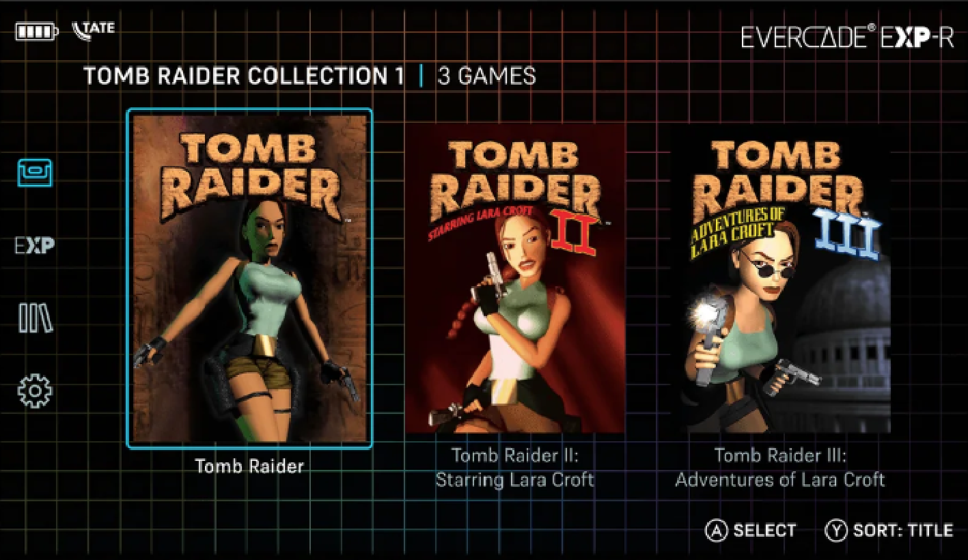Click Tomb Raider III: Adventures of Lara Croft caption
This screenshot has height=560, width=968.
tap(780, 468)
